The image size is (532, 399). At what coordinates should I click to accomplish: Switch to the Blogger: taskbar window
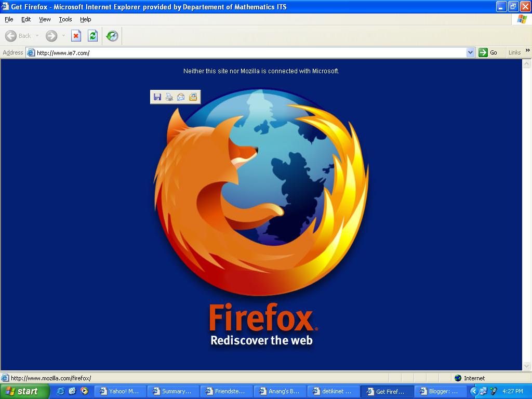click(441, 392)
